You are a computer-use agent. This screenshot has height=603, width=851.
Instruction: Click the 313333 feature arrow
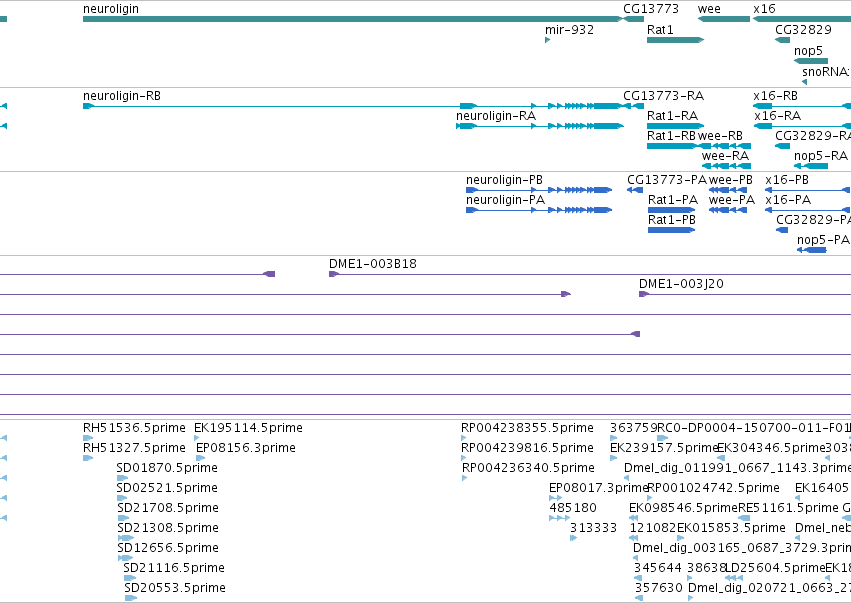pos(574,538)
